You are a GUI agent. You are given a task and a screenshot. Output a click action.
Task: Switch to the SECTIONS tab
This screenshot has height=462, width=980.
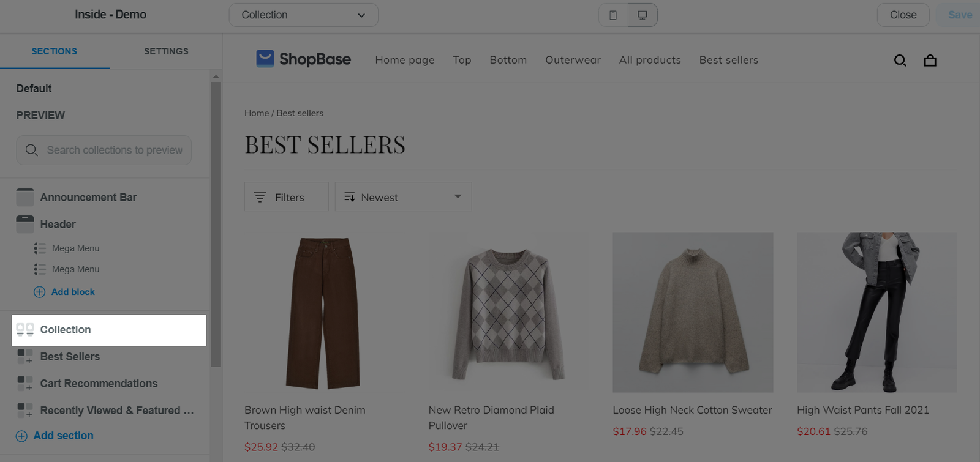click(55, 51)
